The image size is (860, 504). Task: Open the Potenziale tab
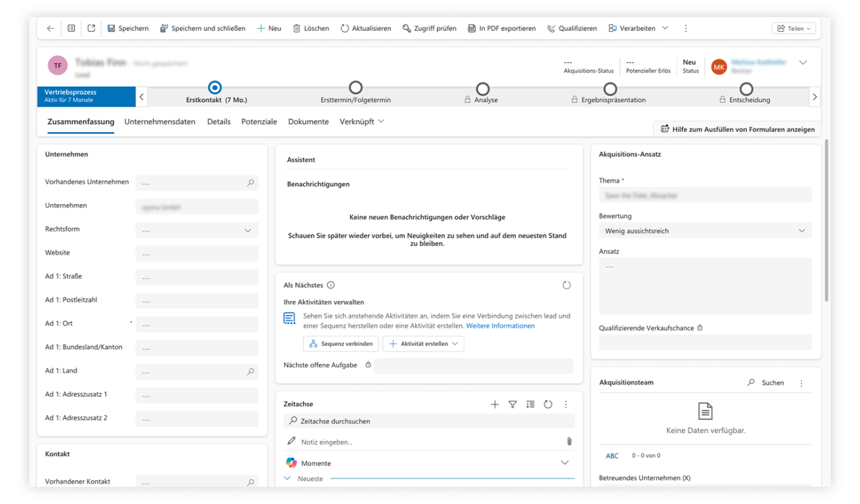259,122
